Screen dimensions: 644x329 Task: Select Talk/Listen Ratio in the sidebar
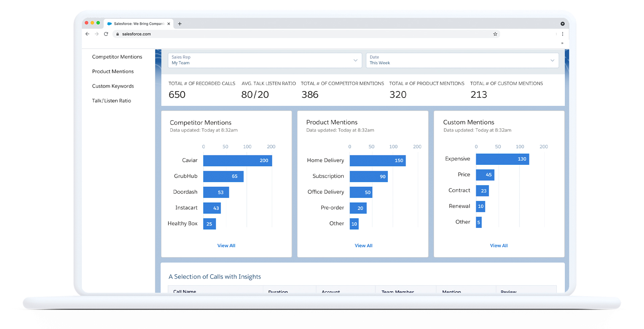point(111,100)
